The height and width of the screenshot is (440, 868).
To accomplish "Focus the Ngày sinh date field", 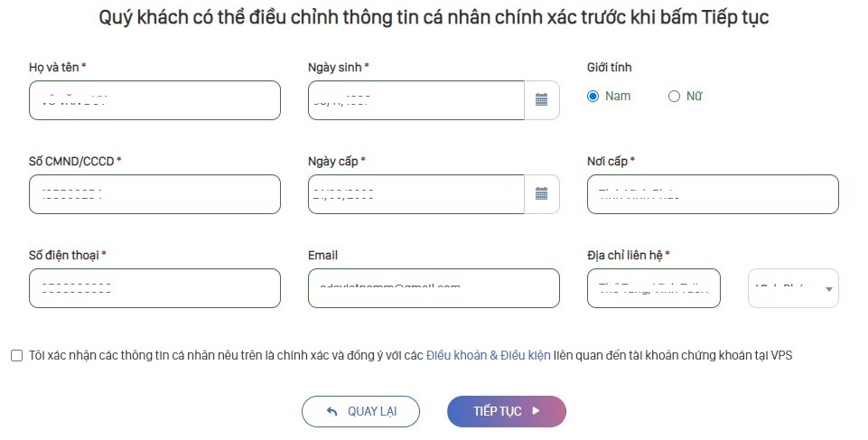I will 415,100.
